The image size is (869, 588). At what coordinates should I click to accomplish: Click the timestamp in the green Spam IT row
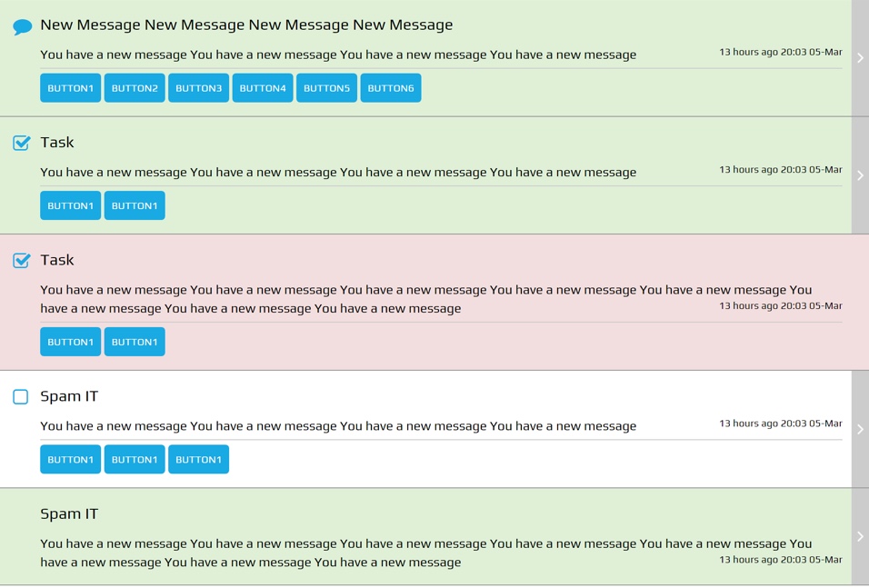[780, 560]
